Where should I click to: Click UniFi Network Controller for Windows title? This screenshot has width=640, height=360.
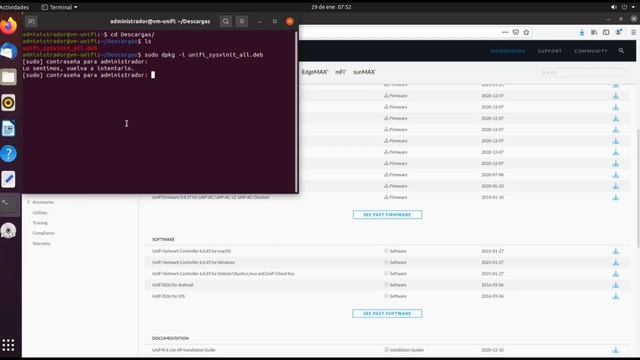tap(193, 262)
